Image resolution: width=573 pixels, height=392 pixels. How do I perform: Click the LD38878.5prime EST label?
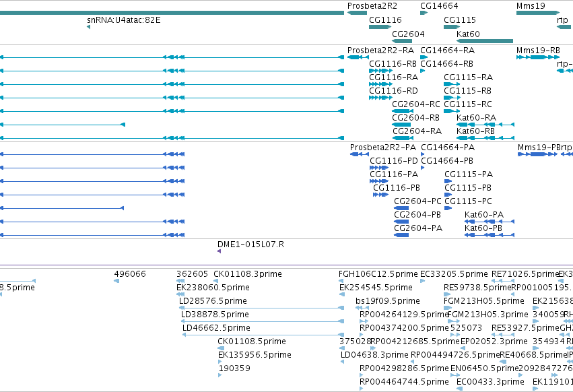215,315
